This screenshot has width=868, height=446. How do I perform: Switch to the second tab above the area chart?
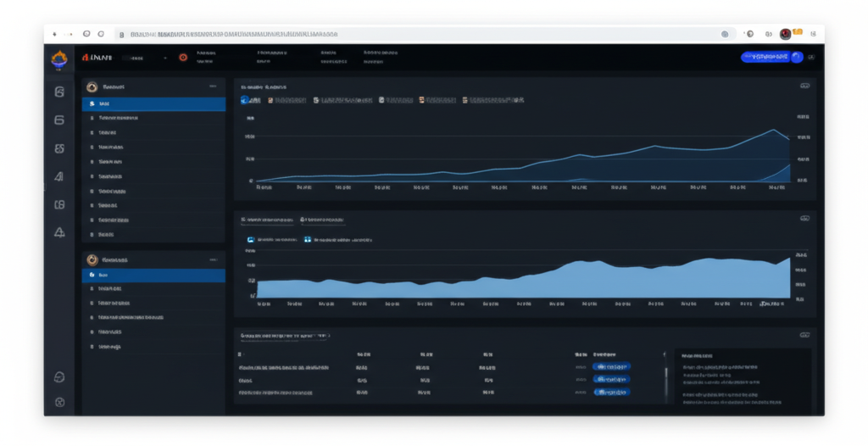coord(323,220)
